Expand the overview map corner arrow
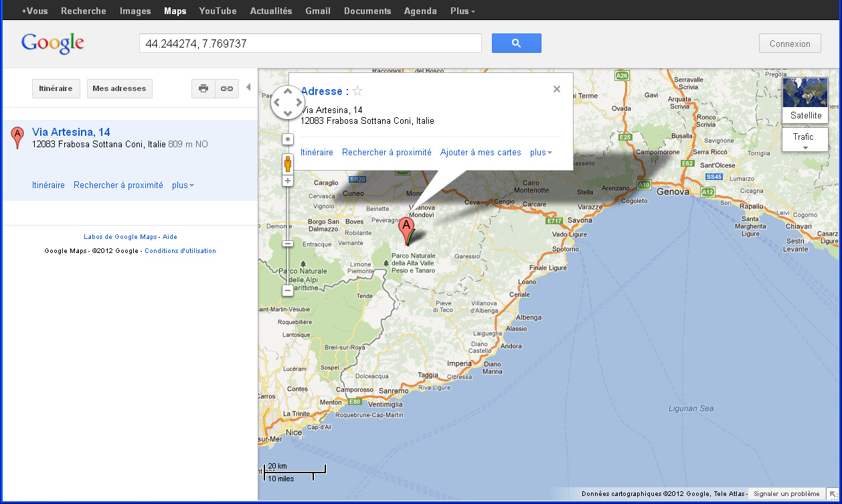Viewport: 842px width, 504px height. pyautogui.click(x=833, y=495)
